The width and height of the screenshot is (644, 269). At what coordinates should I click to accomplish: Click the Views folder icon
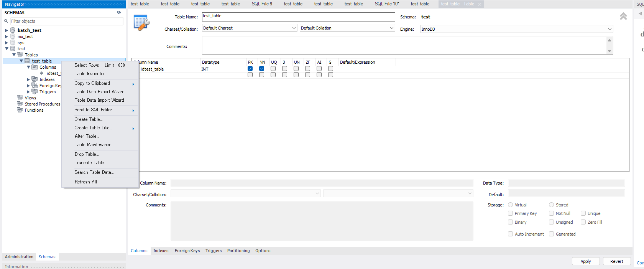point(20,97)
